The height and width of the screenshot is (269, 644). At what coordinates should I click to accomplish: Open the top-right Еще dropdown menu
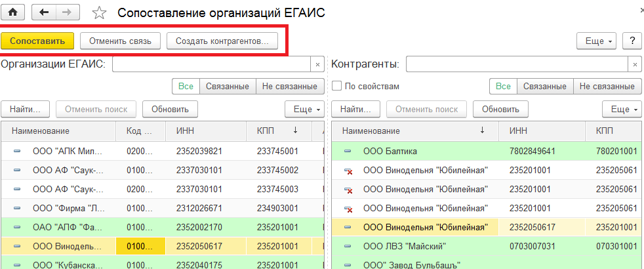pyautogui.click(x=596, y=41)
